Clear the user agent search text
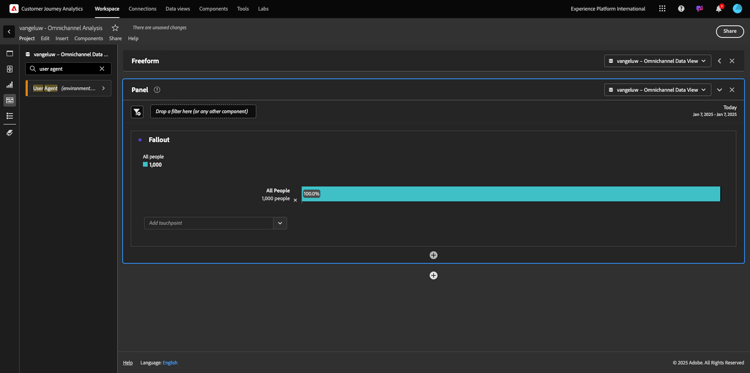The width and height of the screenshot is (750, 373). [102, 69]
